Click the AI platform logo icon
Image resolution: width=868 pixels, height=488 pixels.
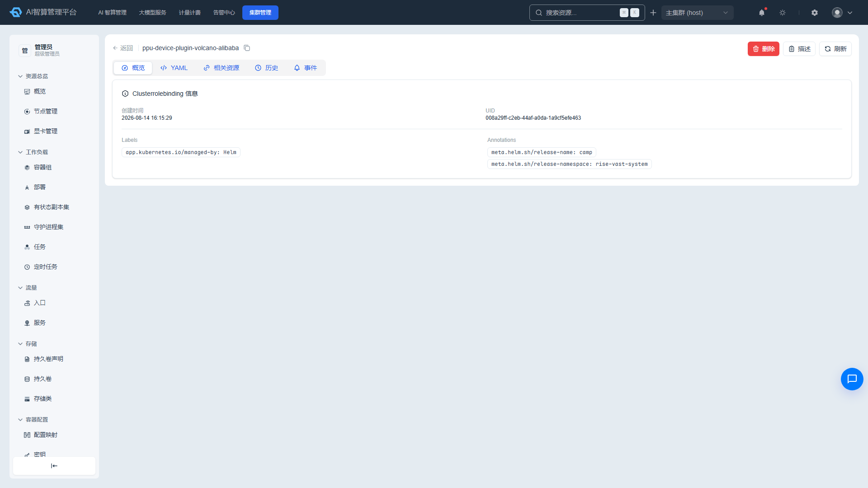coord(16,12)
